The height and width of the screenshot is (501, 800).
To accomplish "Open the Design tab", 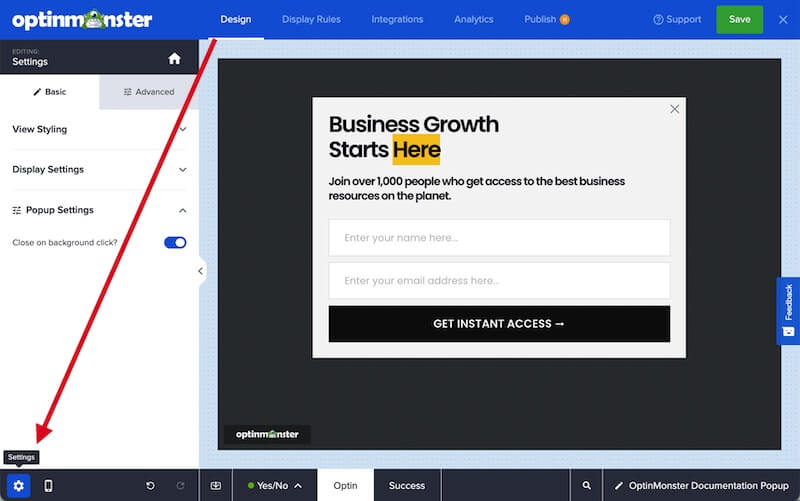I will pyautogui.click(x=236, y=19).
